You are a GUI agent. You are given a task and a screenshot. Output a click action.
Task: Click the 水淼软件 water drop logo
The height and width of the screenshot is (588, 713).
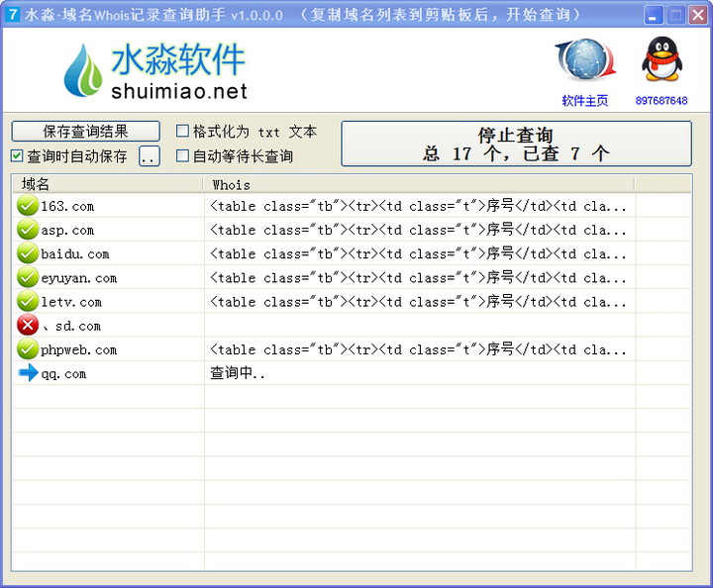(83, 70)
